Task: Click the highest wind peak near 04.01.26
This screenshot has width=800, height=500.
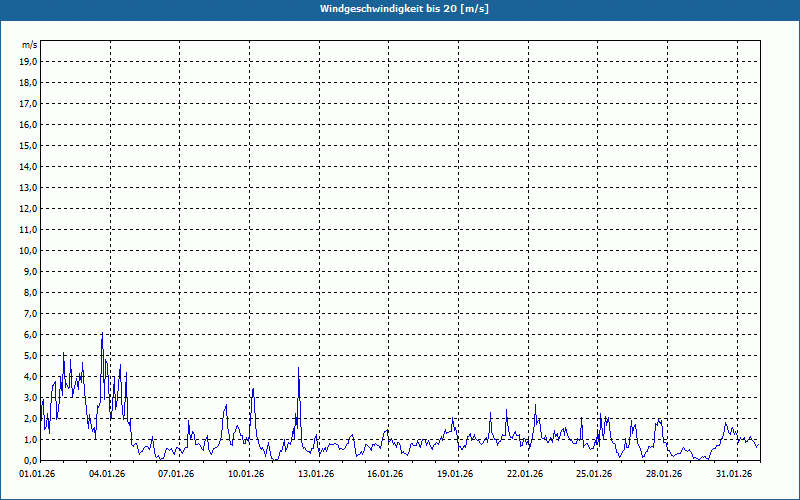Action: pyautogui.click(x=102, y=334)
